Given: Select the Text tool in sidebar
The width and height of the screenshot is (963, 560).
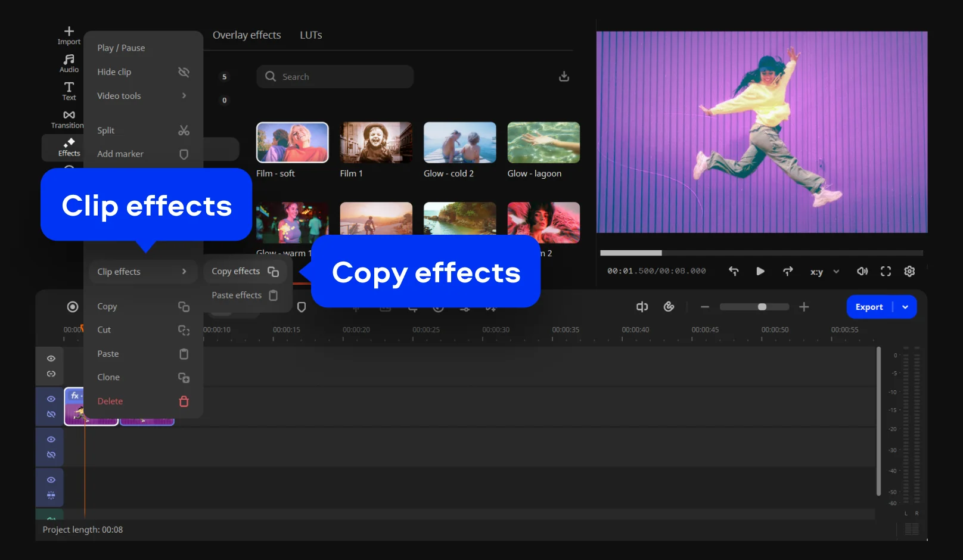Looking at the screenshot, I should (69, 91).
